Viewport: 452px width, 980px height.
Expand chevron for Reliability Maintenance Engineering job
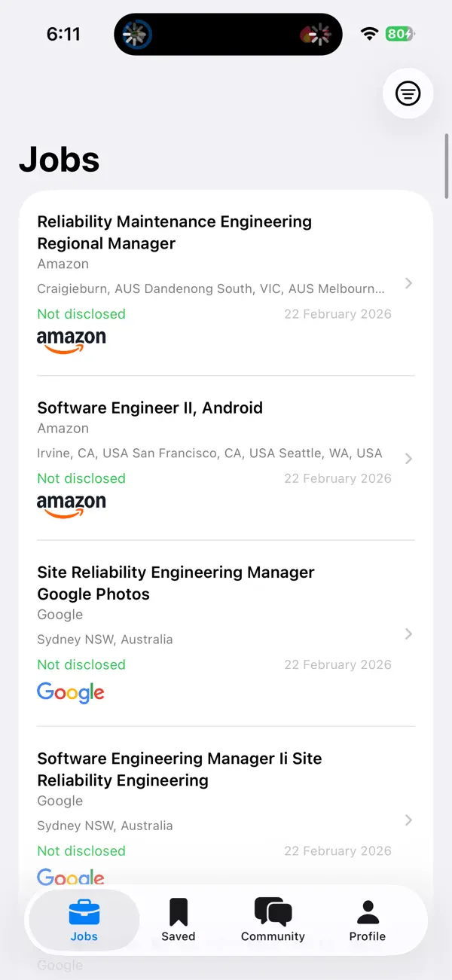point(408,283)
